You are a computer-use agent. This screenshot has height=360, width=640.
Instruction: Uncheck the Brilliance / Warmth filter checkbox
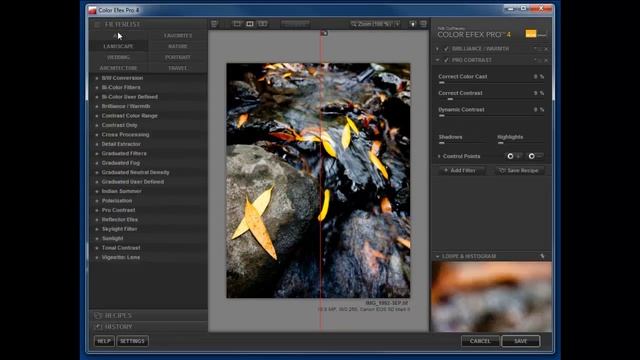coord(446,49)
